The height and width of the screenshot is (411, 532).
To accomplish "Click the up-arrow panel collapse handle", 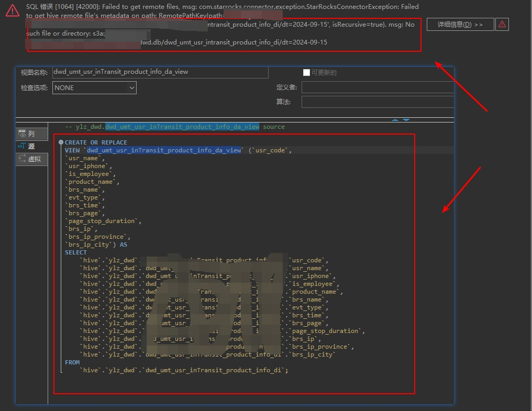I will pos(395,120).
